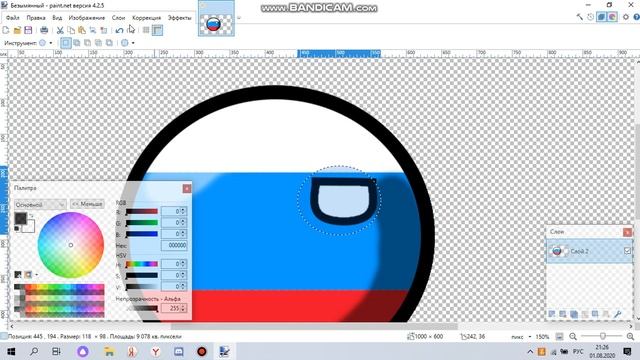Undo the last action
Image resolution: width=640 pixels, height=360 pixels.
coord(119,30)
